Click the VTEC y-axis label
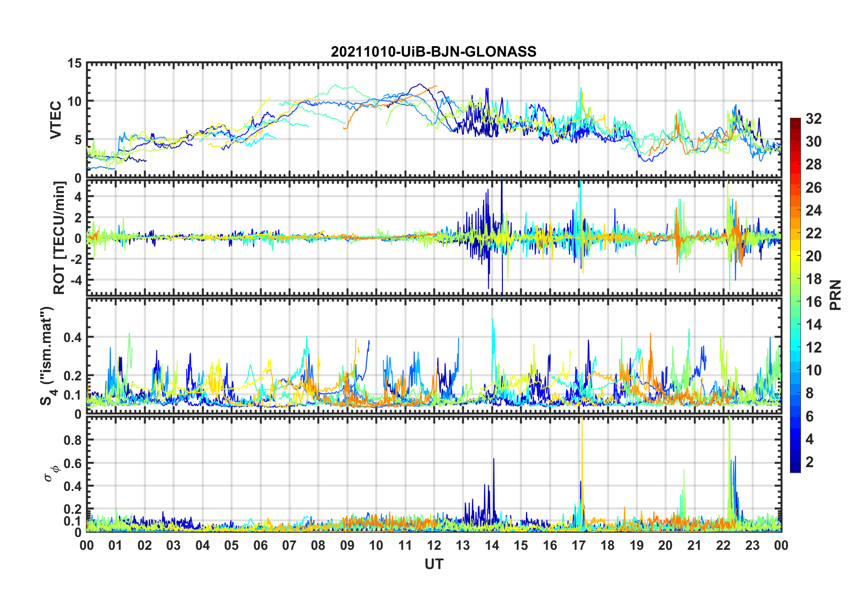Image resolution: width=868 pixels, height=590 pixels. coord(56,120)
